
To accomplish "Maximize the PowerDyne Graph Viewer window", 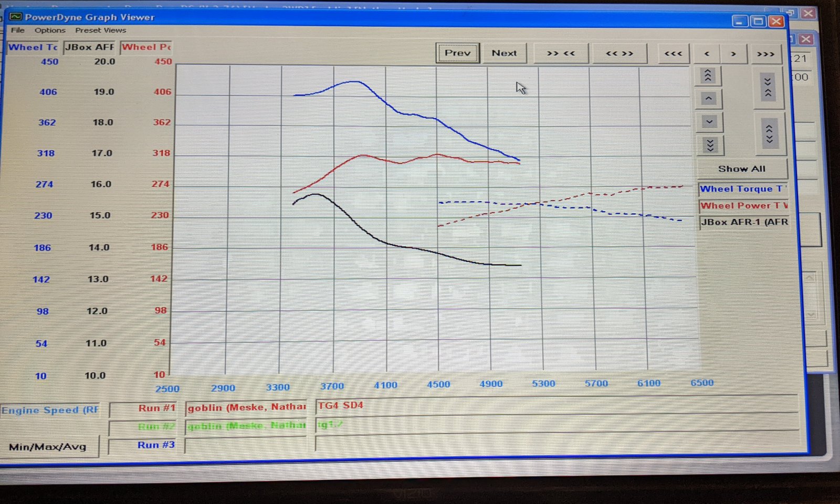I will pyautogui.click(x=758, y=22).
